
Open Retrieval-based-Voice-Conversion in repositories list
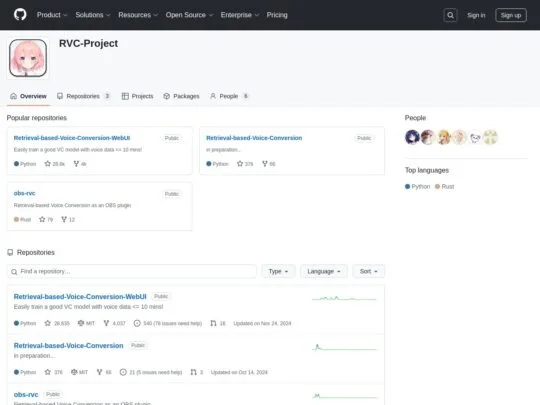click(x=68, y=345)
